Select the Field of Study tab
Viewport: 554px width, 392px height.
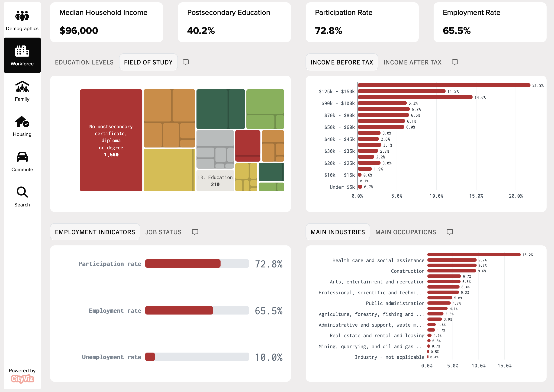[x=148, y=62]
